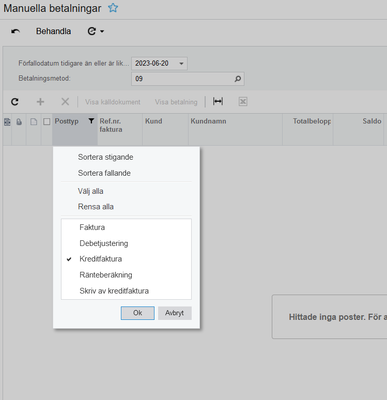This screenshot has height=400, width=387.
Task: Choose Sortera fallande
Action: pyautogui.click(x=104, y=173)
